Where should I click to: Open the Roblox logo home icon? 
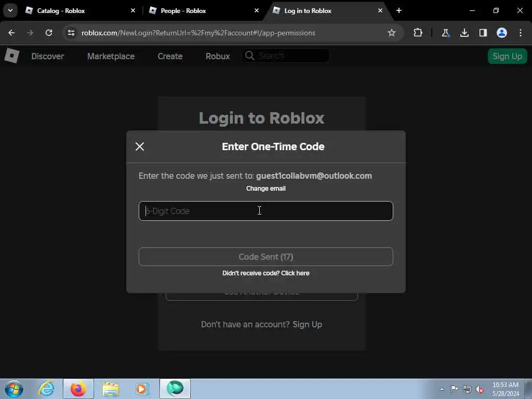(12, 56)
